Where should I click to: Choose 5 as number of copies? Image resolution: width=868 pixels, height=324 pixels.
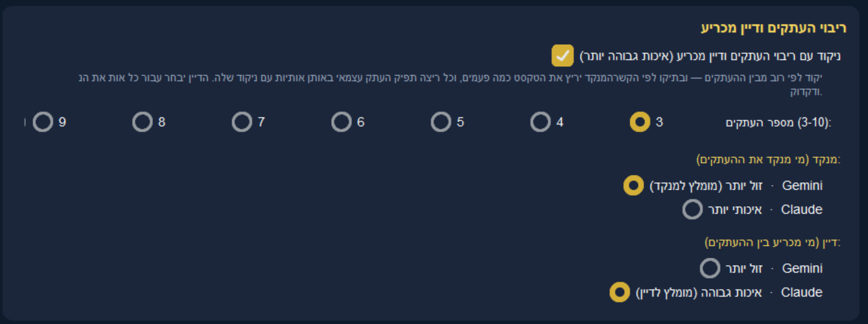[441, 122]
